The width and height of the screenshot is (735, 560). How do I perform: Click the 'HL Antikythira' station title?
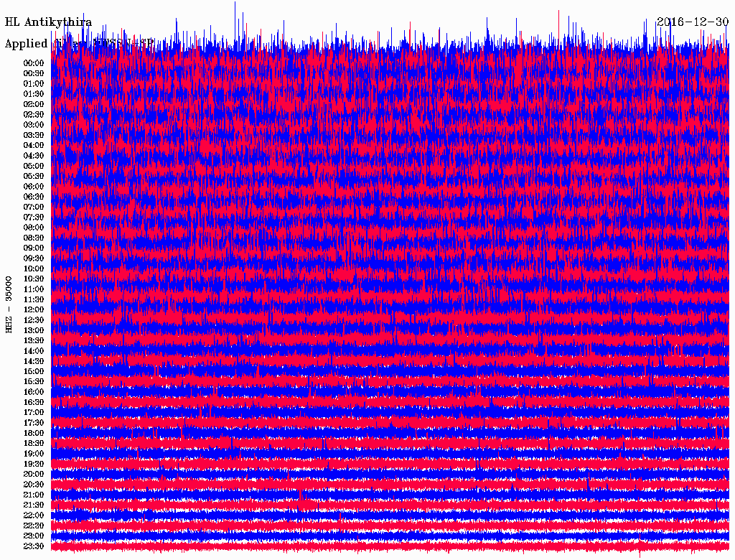click(x=48, y=22)
